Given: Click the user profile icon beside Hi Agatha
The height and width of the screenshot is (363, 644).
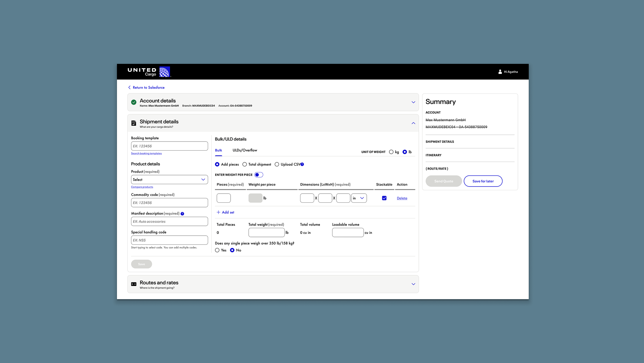Looking at the screenshot, I should tap(500, 72).
